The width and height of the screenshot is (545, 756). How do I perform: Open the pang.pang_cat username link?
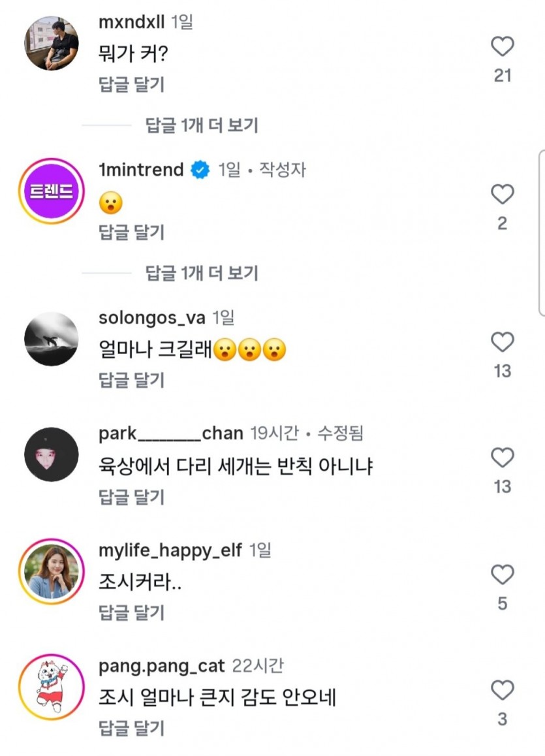coord(161,666)
